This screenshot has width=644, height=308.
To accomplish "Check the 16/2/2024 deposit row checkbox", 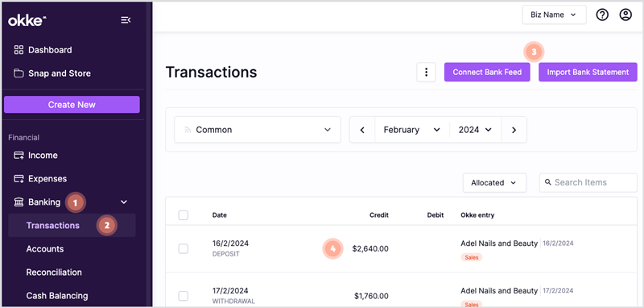I will (x=184, y=249).
